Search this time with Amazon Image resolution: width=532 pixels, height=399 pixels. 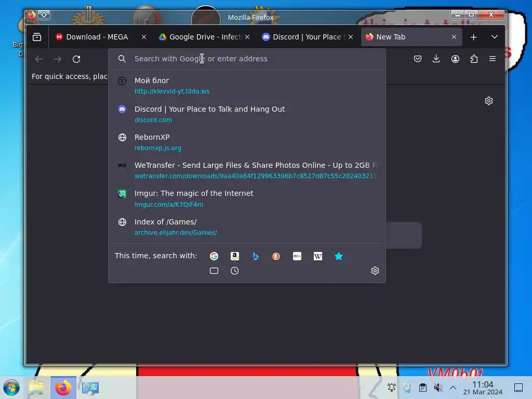coord(235,256)
